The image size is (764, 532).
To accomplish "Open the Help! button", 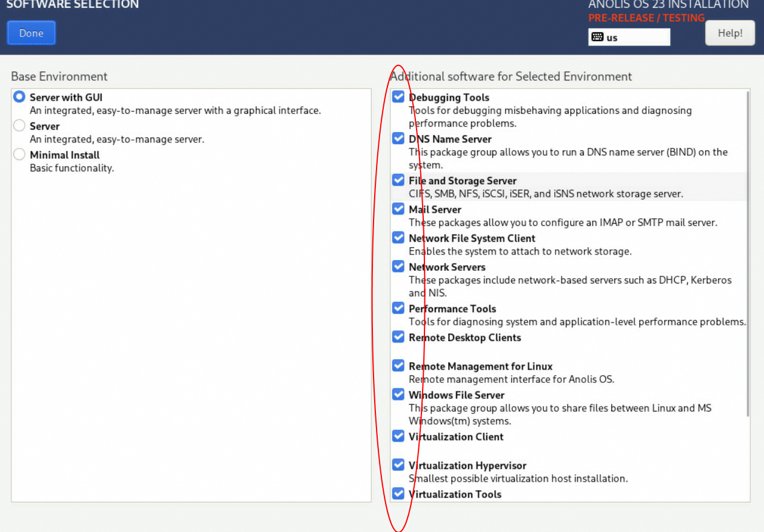I will [x=729, y=33].
